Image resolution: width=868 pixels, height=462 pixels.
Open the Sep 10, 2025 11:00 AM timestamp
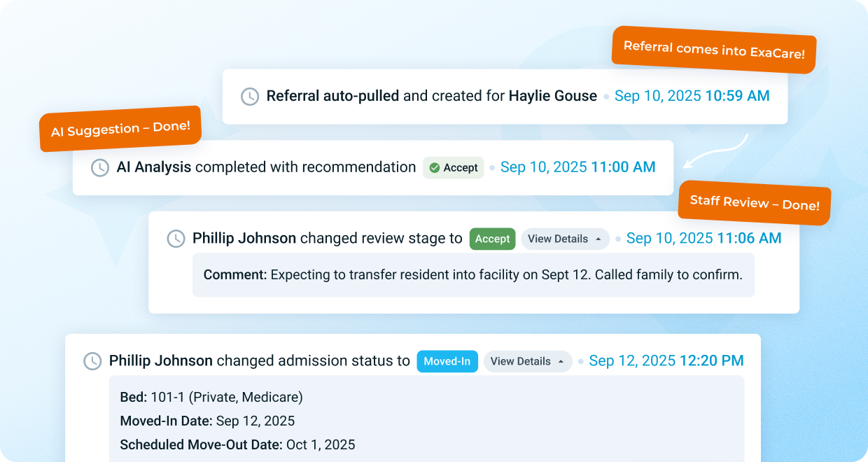pos(577,167)
